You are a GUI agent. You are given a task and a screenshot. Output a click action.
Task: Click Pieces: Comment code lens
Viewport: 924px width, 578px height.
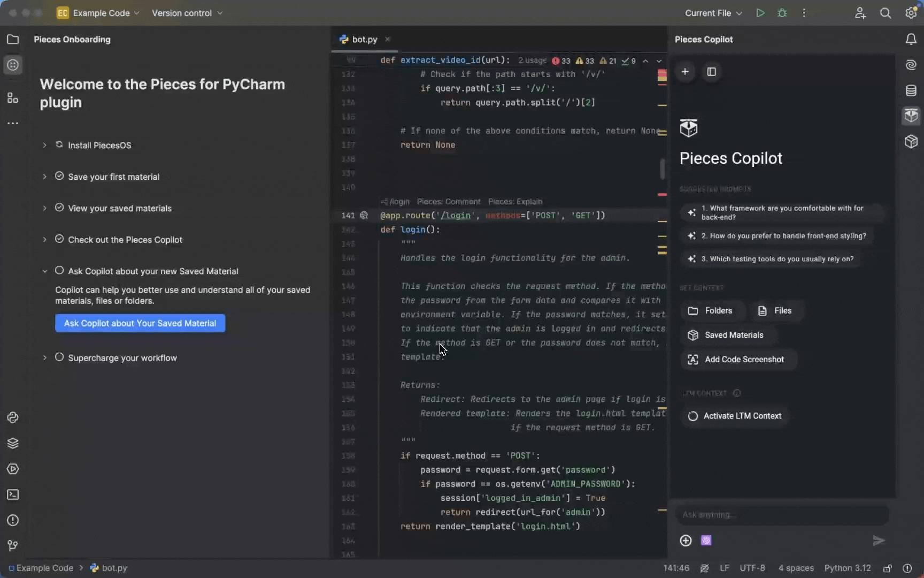[x=449, y=202]
